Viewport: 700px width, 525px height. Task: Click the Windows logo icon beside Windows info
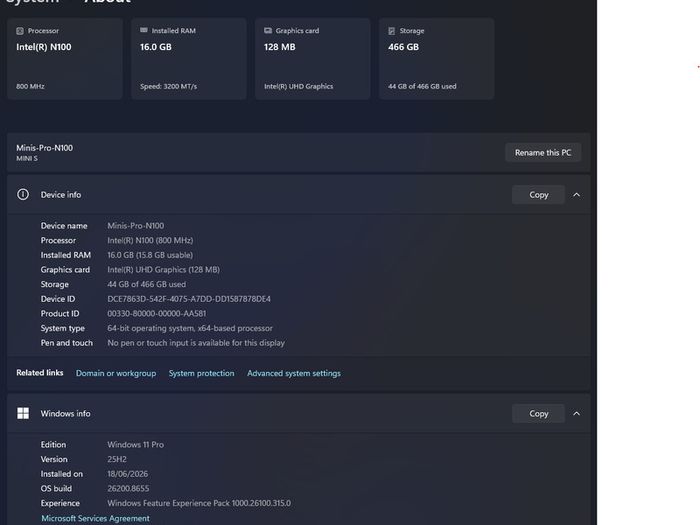coord(23,413)
